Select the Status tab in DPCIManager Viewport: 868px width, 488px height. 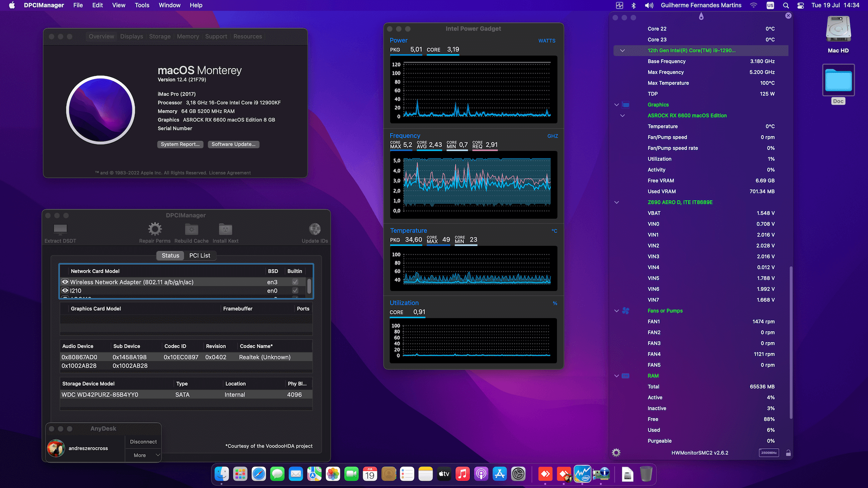coord(170,256)
